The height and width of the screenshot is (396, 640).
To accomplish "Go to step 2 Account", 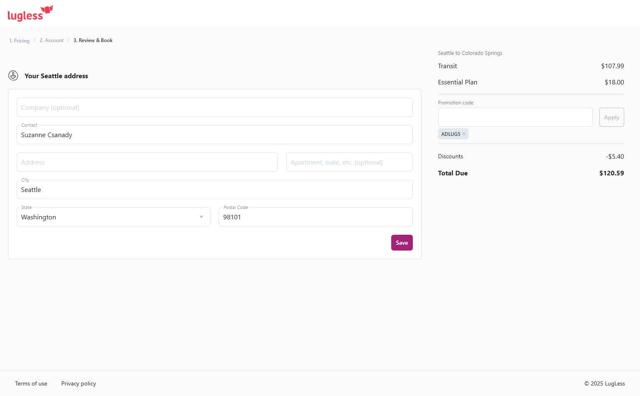I will coord(51,40).
